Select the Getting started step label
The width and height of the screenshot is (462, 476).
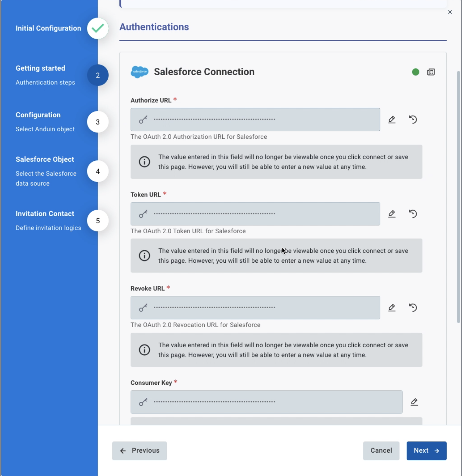coord(40,68)
